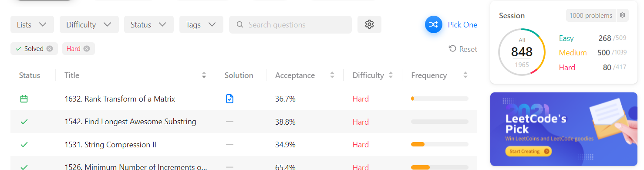Remove the Hard filter tag
The width and height of the screenshot is (644, 170).
click(87, 49)
